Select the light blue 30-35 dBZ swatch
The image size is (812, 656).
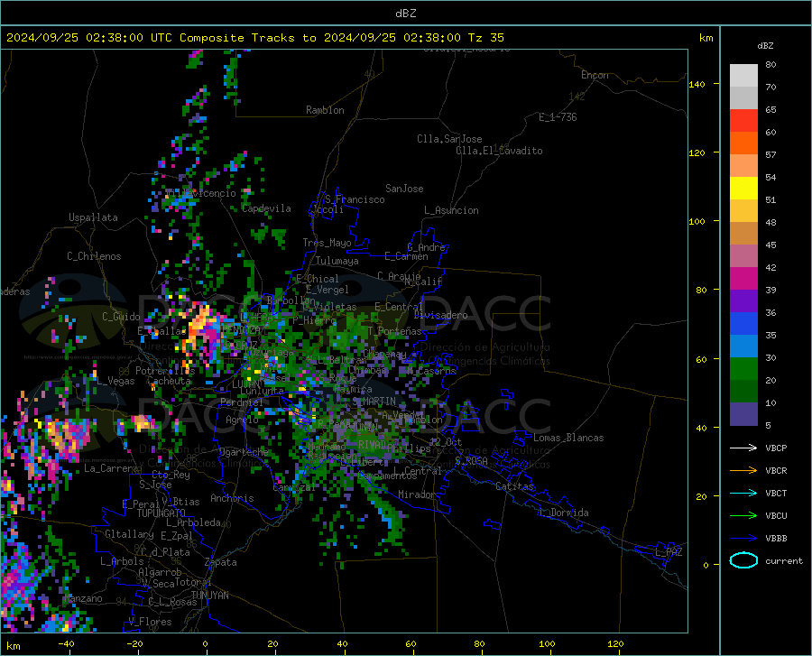(743, 346)
